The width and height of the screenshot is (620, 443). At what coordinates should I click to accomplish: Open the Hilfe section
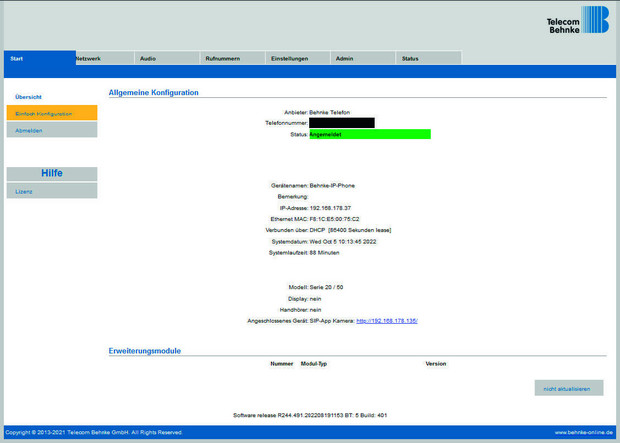pyautogui.click(x=51, y=173)
